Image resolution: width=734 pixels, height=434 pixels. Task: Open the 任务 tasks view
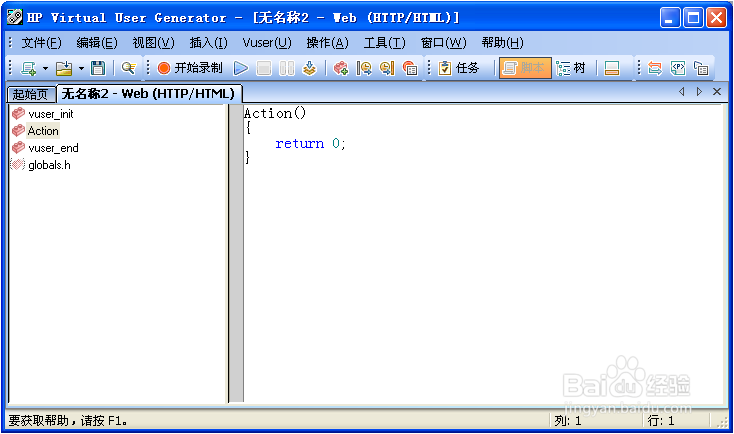[459, 68]
